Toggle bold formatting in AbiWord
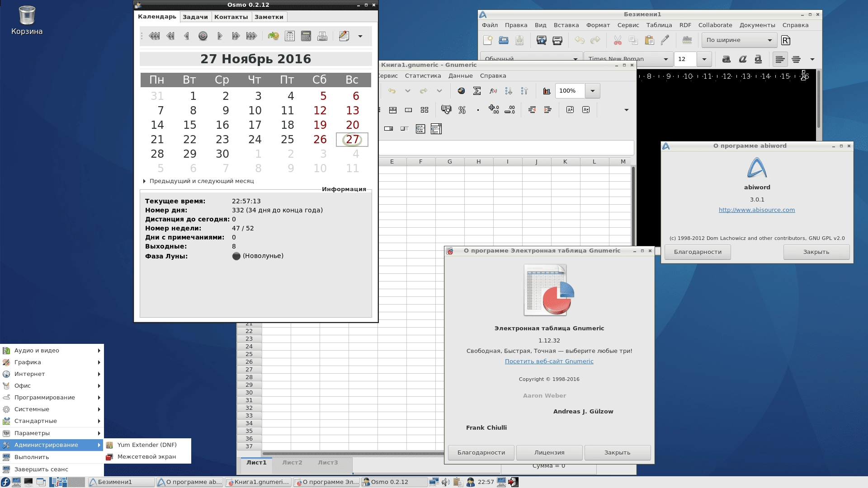Screen dimensions: 868x488 pyautogui.click(x=726, y=59)
